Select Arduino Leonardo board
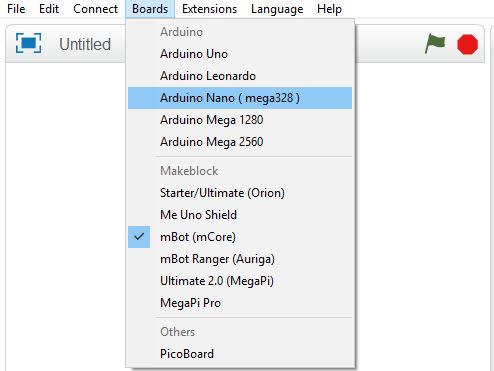Viewport: 494px width, 371px height. point(240,76)
